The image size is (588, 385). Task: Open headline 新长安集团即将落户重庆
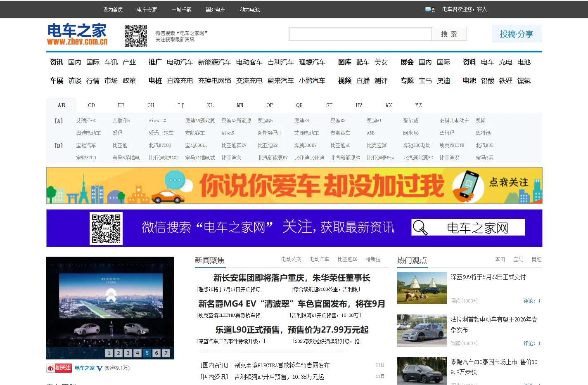pyautogui.click(x=292, y=278)
